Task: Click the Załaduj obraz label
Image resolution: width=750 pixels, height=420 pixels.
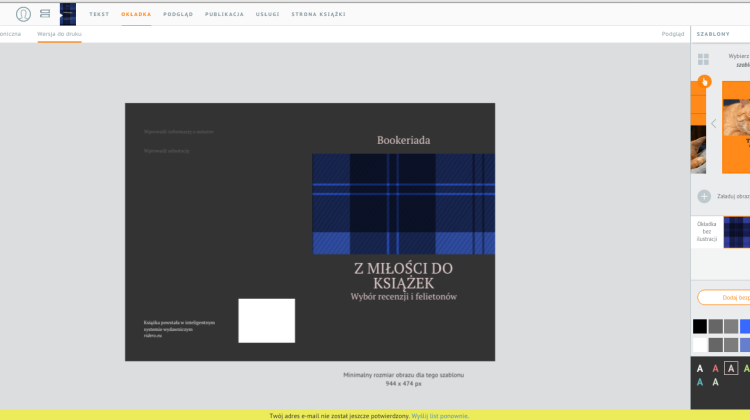Action: (x=733, y=196)
